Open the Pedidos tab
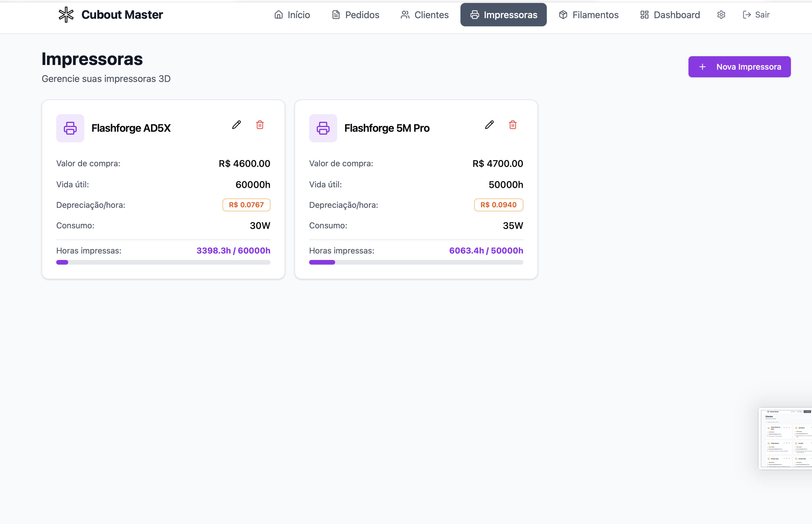The height and width of the screenshot is (524, 812). click(x=355, y=15)
